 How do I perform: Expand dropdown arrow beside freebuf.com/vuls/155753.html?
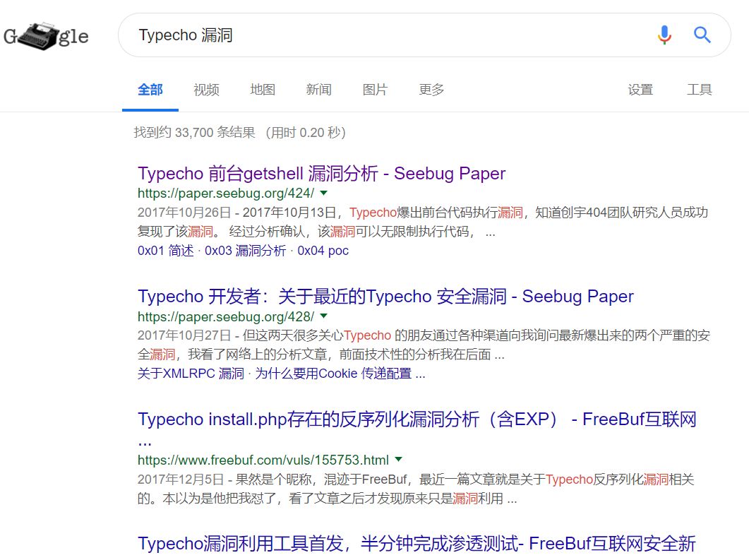pos(398,459)
